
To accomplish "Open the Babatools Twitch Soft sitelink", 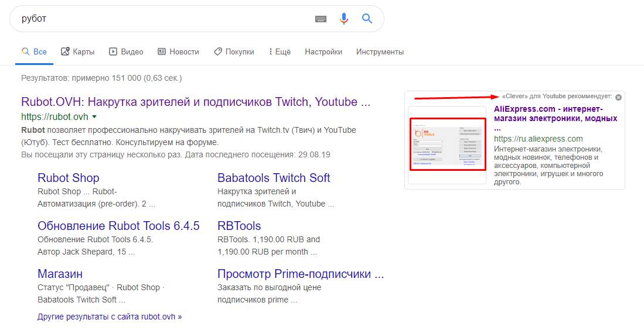I will 274,178.
